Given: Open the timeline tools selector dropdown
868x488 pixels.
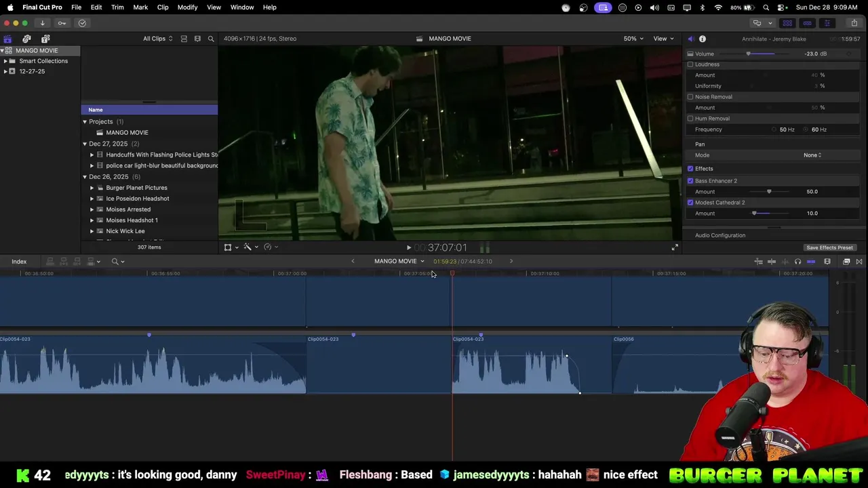Looking at the screenshot, I should (118, 262).
